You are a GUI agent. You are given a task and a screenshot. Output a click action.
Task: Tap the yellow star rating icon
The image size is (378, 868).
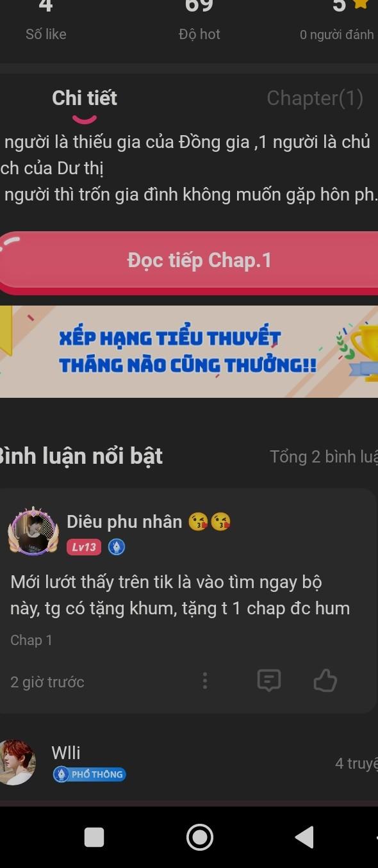coord(361,4)
